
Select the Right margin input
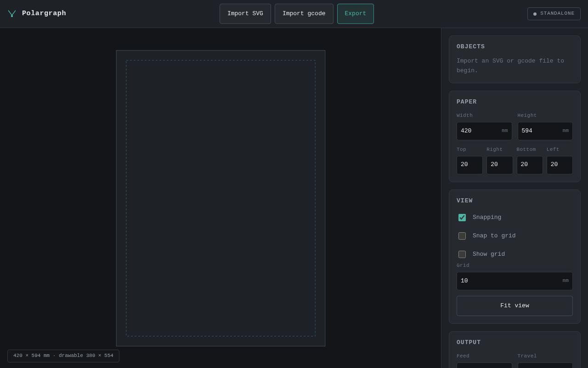pos(500,165)
